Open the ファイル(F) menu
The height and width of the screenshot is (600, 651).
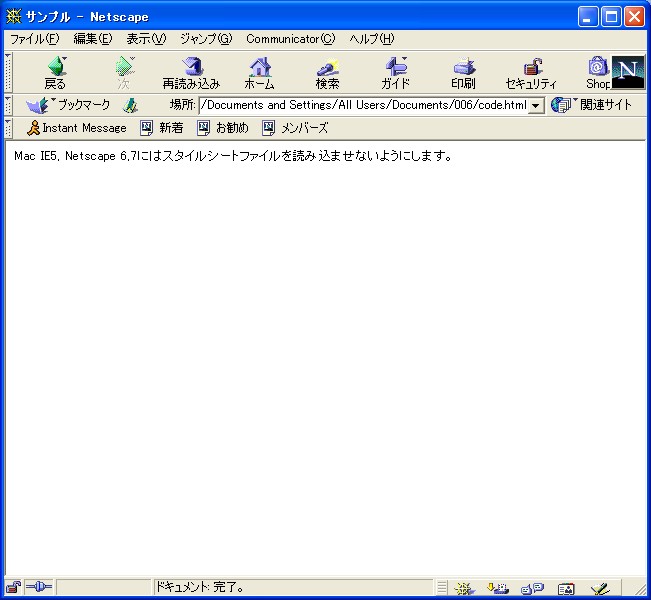tap(34, 39)
